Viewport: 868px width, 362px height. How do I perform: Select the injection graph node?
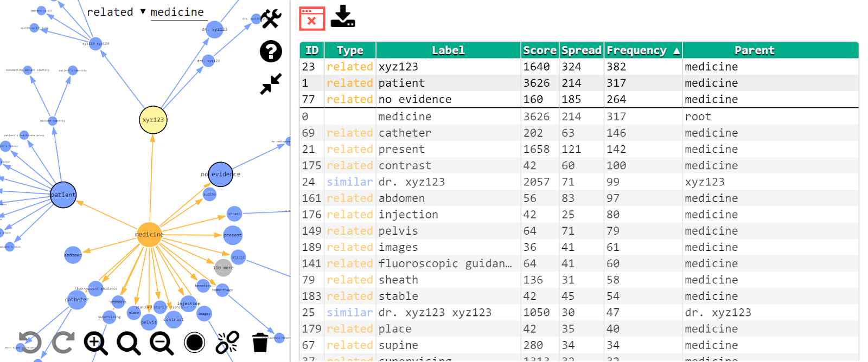pos(189,304)
